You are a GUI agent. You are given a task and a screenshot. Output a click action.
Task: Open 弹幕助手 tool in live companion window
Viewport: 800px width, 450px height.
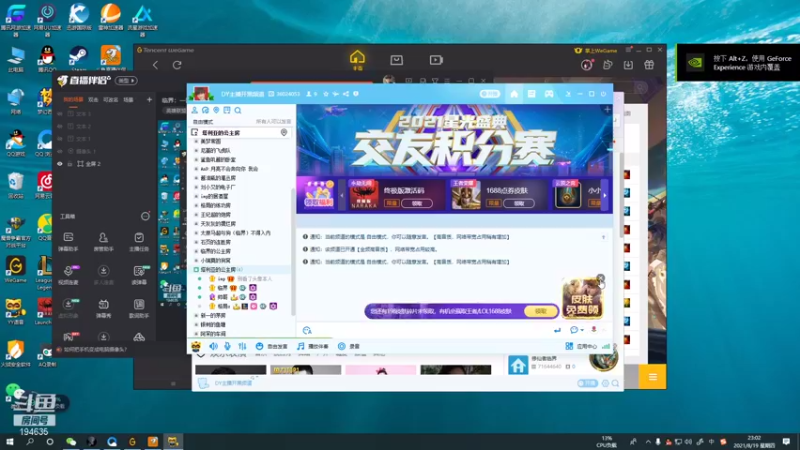[x=68, y=241]
